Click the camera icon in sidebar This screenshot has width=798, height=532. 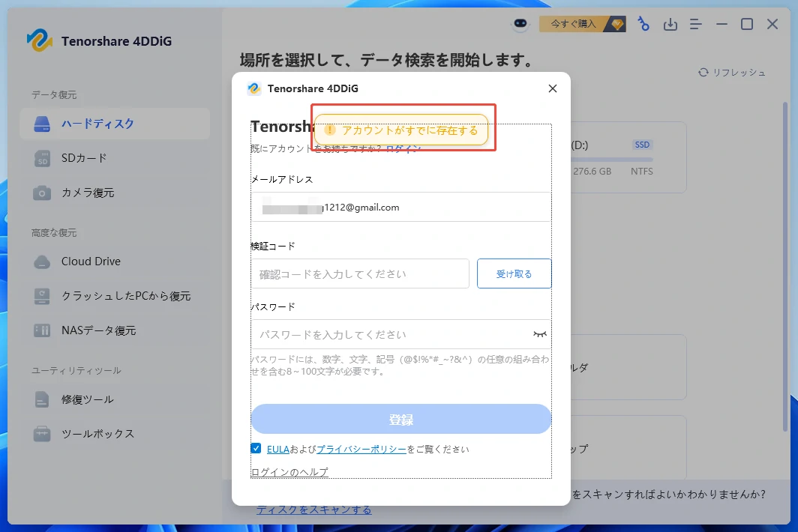pos(42,193)
